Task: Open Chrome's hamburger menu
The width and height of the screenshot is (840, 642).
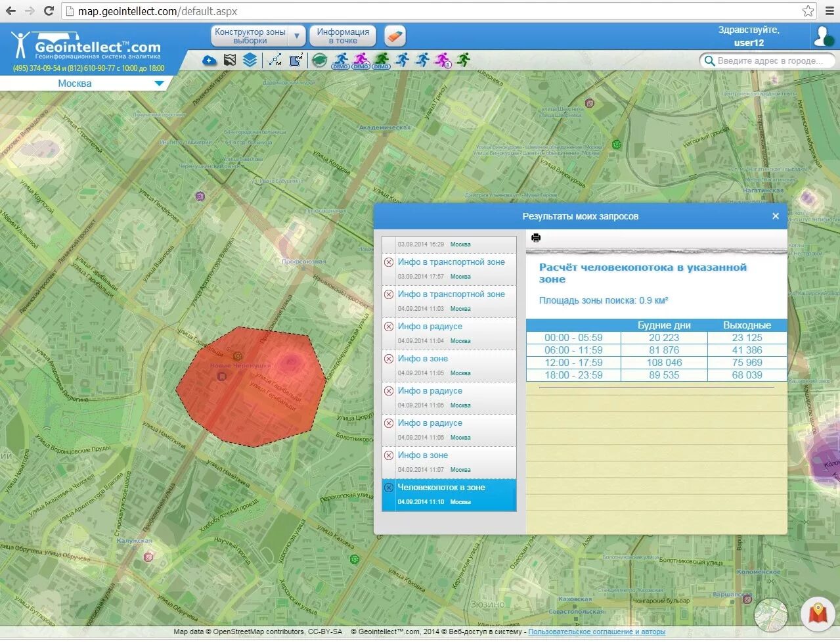Action: [x=829, y=11]
